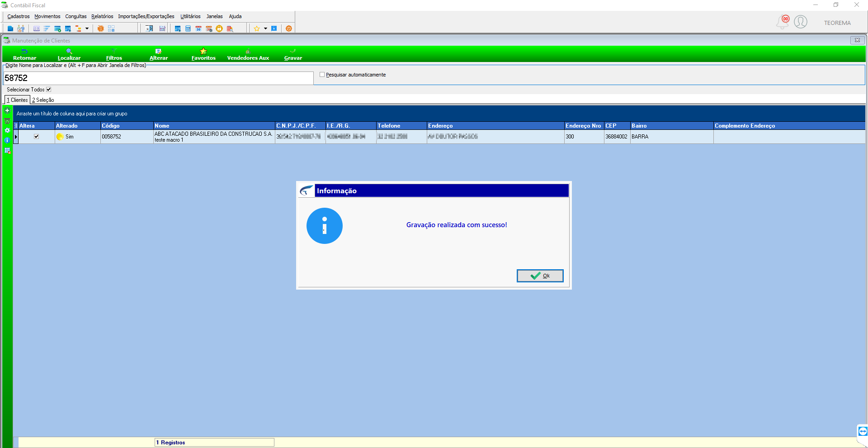Click the calendar with gear icon
Image resolution: width=868 pixels, height=448 pixels.
pos(209,29)
